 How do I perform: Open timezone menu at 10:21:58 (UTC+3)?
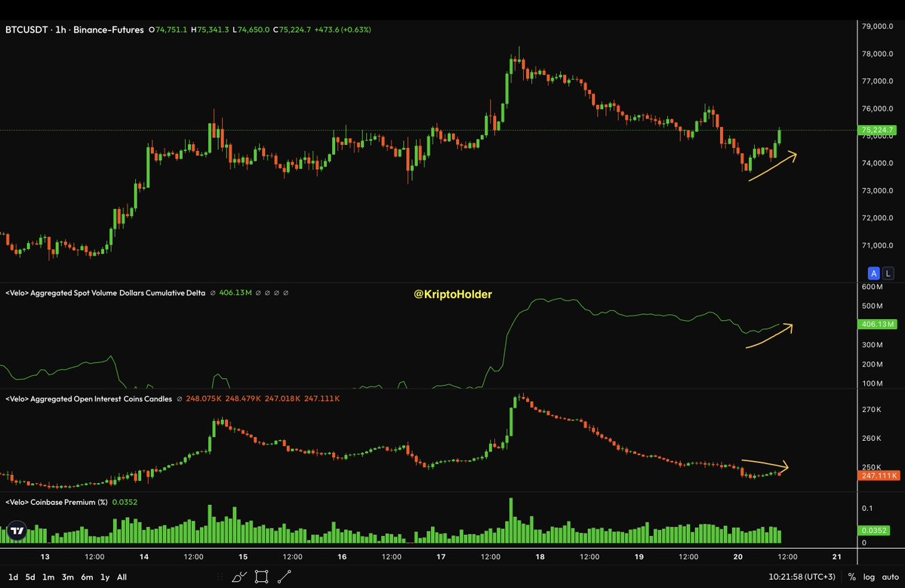802,577
